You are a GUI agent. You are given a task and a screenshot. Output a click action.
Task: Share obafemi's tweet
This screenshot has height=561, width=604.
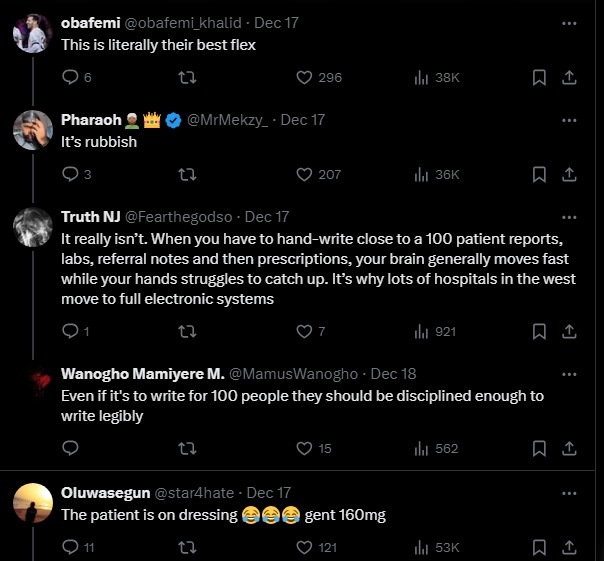[569, 77]
